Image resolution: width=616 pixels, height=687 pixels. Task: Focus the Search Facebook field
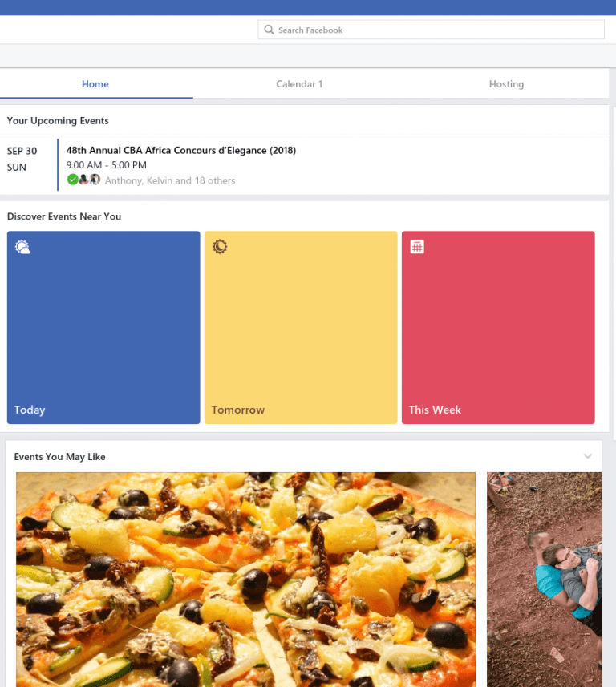pos(431,30)
